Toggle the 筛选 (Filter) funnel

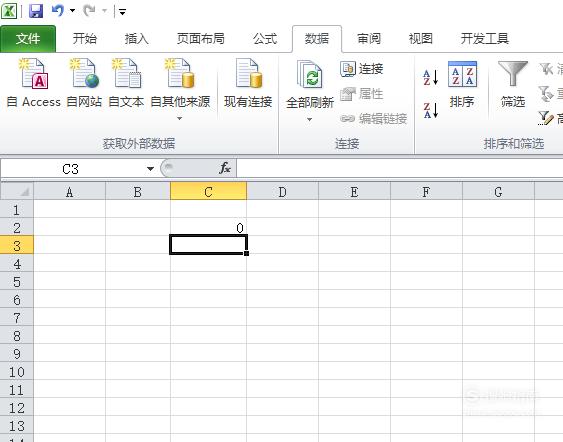click(513, 84)
